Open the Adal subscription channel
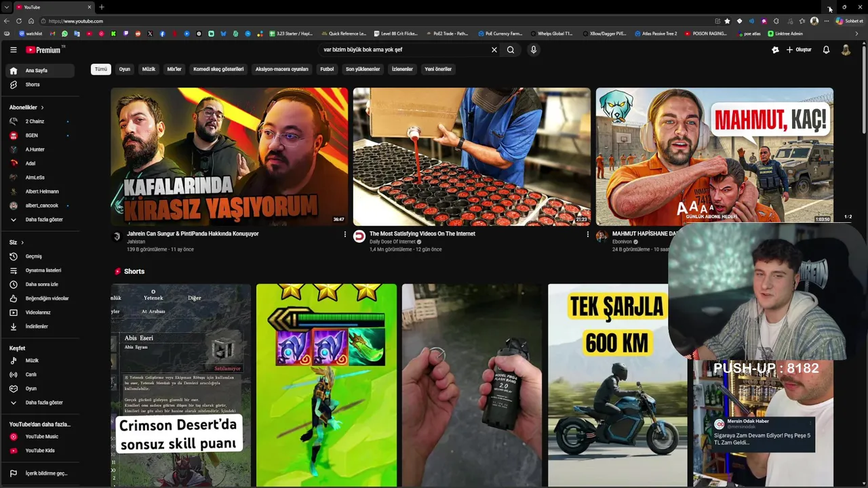This screenshot has height=488, width=868. click(39, 163)
